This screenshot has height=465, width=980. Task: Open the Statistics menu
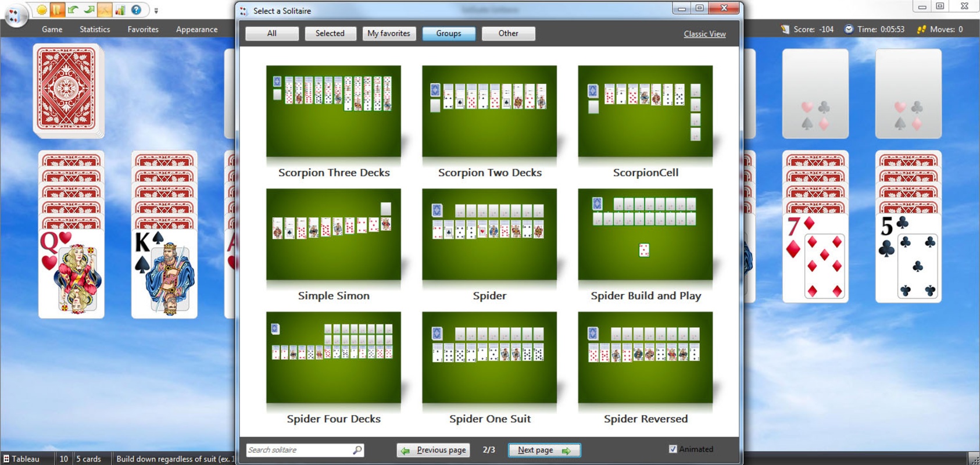(95, 29)
